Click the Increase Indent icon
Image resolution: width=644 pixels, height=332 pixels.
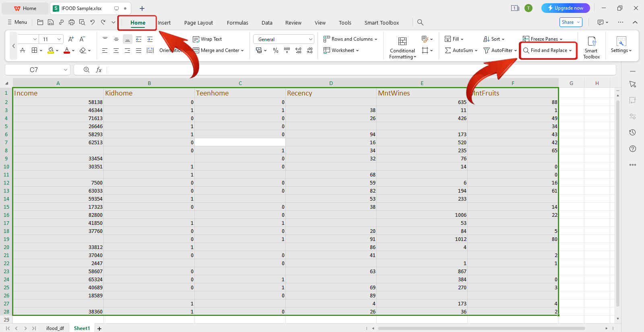click(x=150, y=39)
